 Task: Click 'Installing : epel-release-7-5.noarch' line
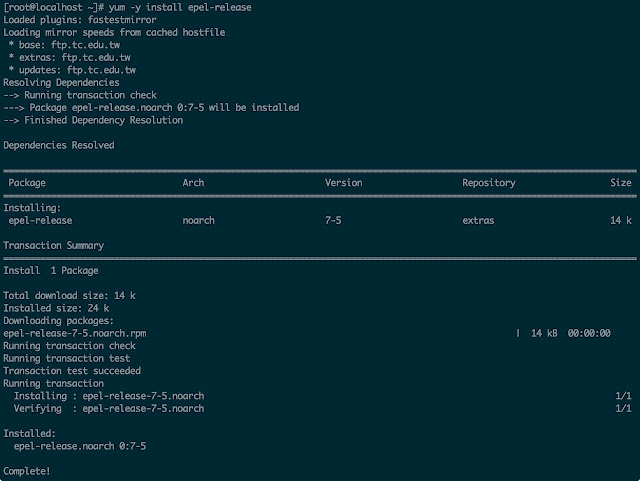(109, 396)
